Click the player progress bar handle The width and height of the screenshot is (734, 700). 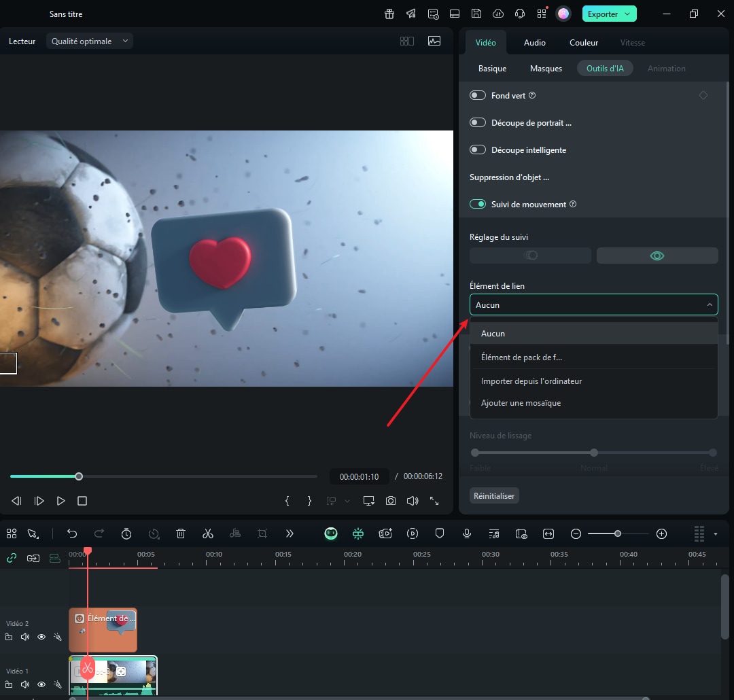click(x=79, y=476)
